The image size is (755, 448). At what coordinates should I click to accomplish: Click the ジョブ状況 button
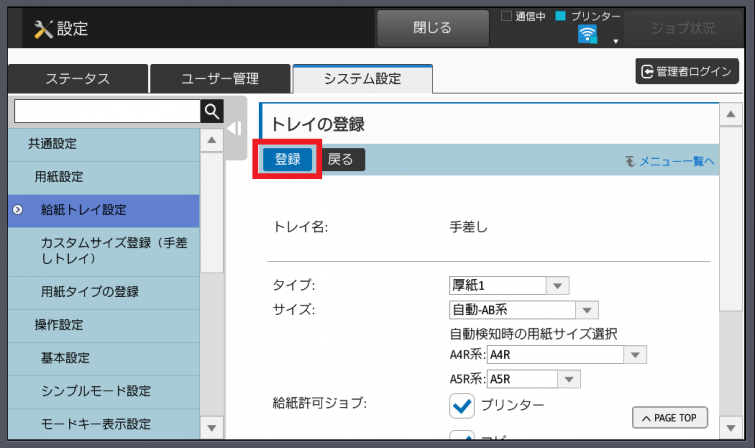tap(683, 28)
